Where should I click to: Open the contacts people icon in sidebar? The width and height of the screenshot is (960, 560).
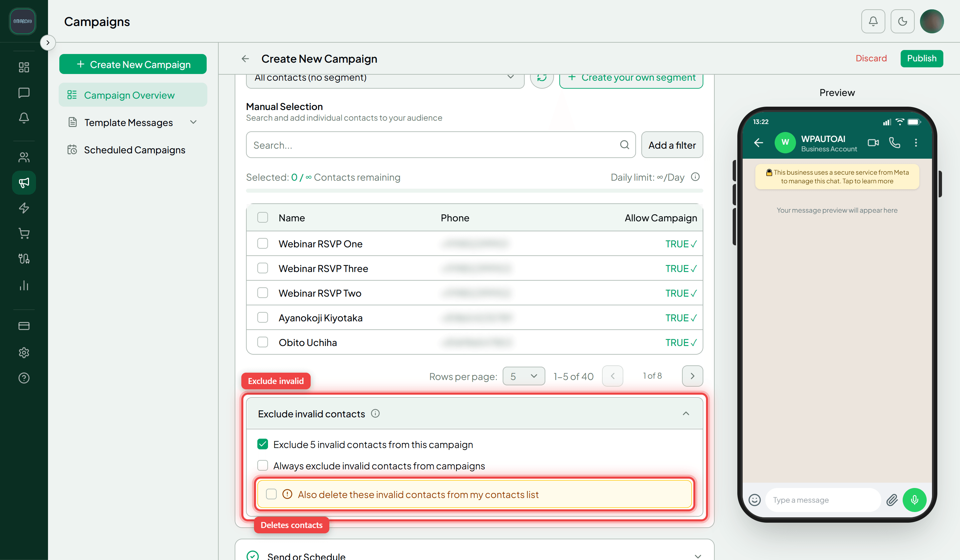click(24, 157)
